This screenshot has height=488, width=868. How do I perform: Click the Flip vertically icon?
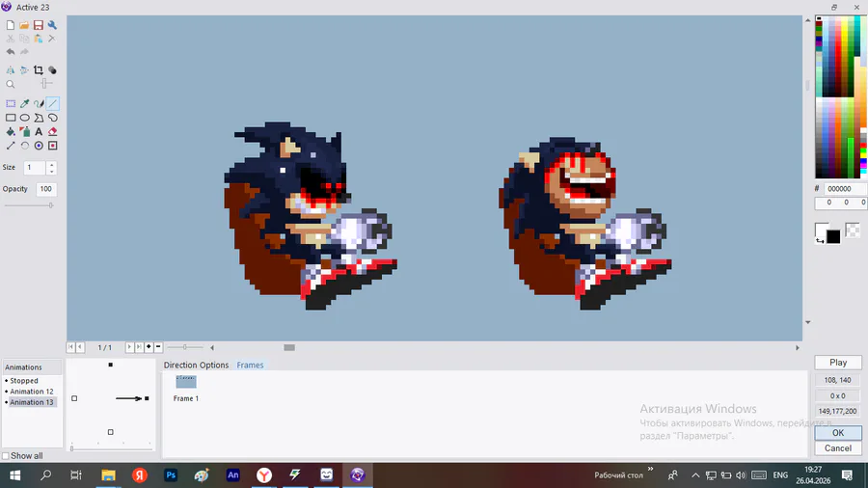pos(24,70)
